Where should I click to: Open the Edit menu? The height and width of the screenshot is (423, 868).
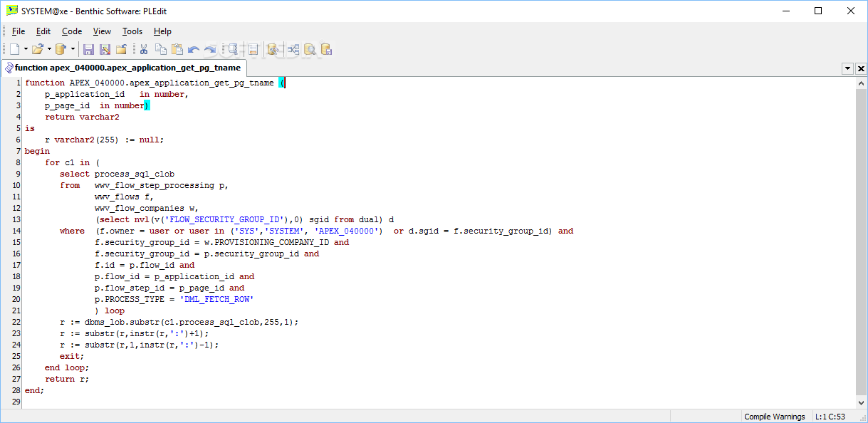coord(43,31)
